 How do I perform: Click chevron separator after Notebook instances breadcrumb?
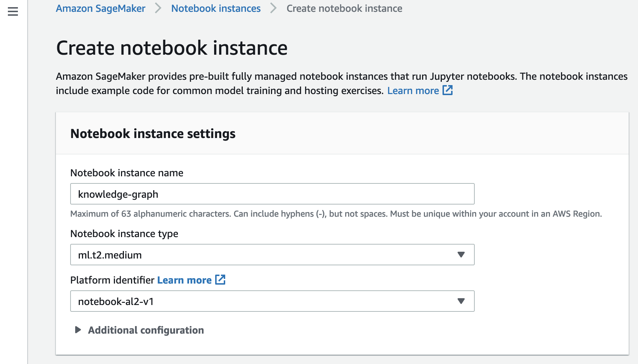pos(274,8)
